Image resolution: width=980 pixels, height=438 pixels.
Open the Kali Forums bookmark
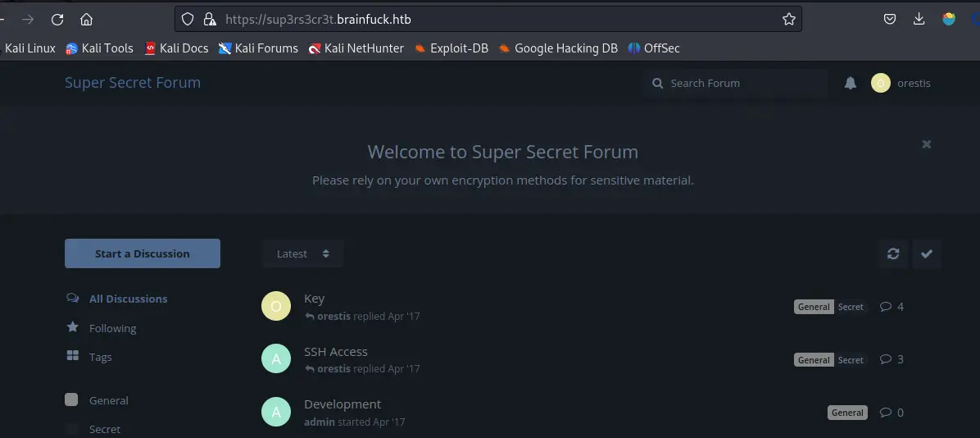coord(258,48)
